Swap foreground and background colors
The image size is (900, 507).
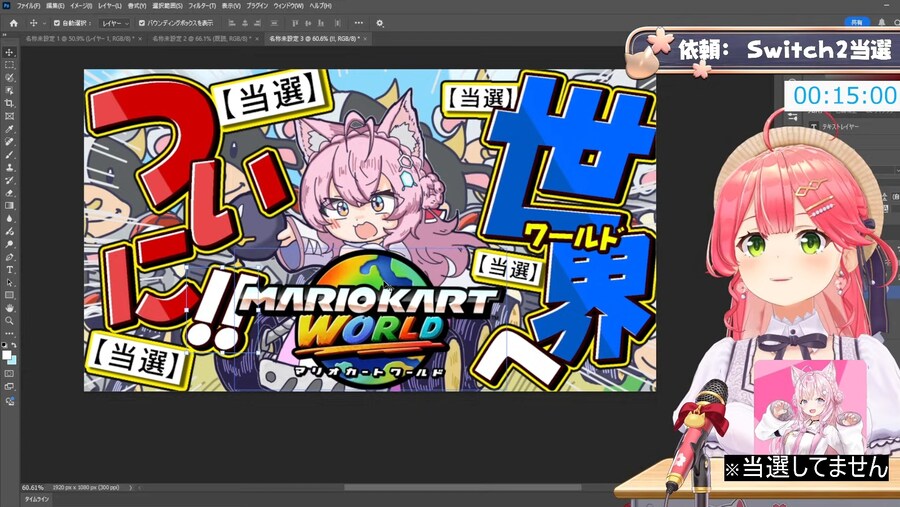coord(14,345)
